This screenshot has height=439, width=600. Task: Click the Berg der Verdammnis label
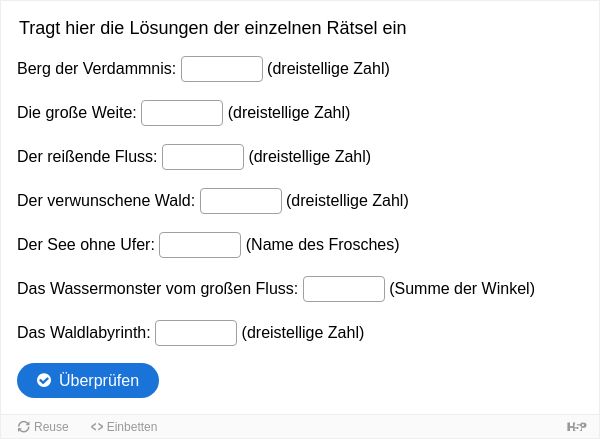tap(96, 69)
